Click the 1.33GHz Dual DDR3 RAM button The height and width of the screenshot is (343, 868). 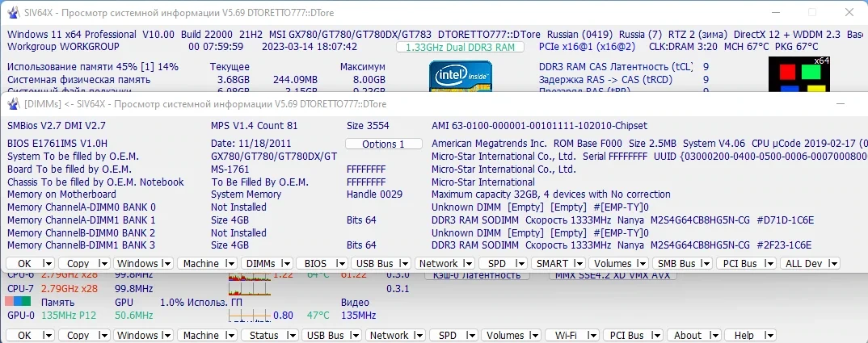click(x=460, y=47)
